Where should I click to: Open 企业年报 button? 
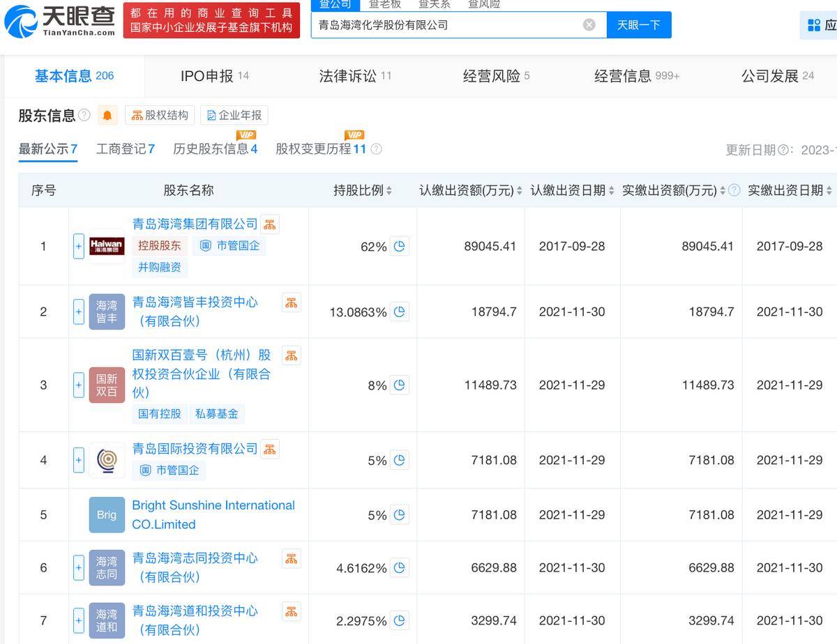[234, 115]
